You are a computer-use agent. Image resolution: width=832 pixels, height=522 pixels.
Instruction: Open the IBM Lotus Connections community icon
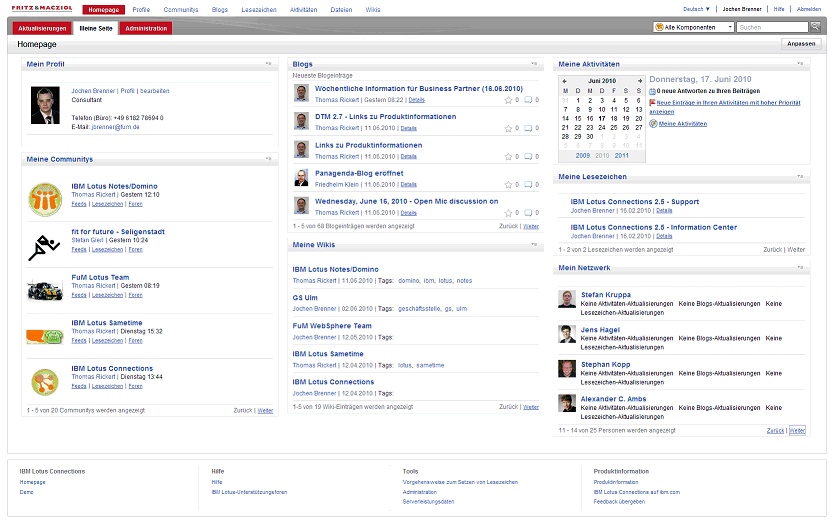[45, 382]
